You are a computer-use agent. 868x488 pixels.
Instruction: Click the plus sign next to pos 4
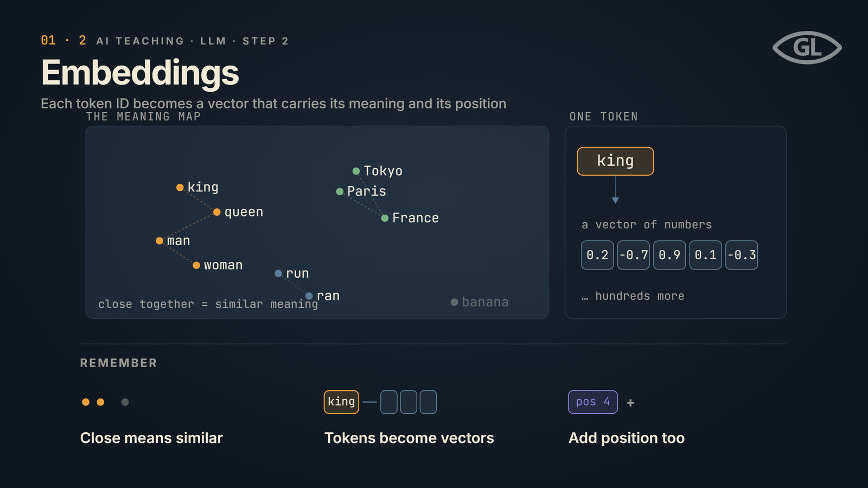(x=630, y=403)
